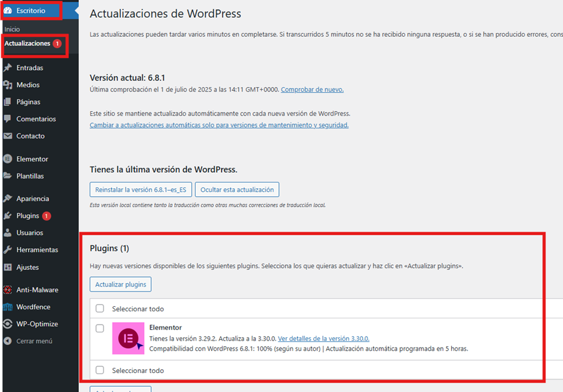Open the Elementor sidebar menu
563x392 pixels.
click(x=32, y=159)
